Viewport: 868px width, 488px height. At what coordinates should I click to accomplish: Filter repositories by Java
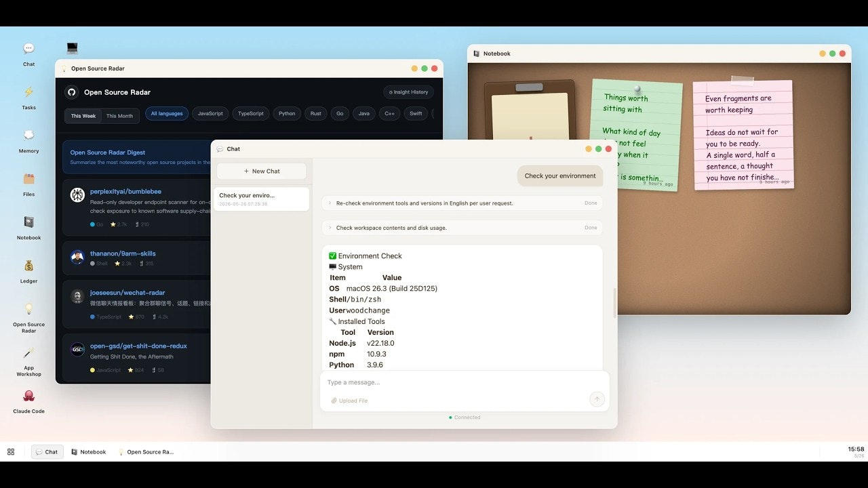pyautogui.click(x=364, y=114)
